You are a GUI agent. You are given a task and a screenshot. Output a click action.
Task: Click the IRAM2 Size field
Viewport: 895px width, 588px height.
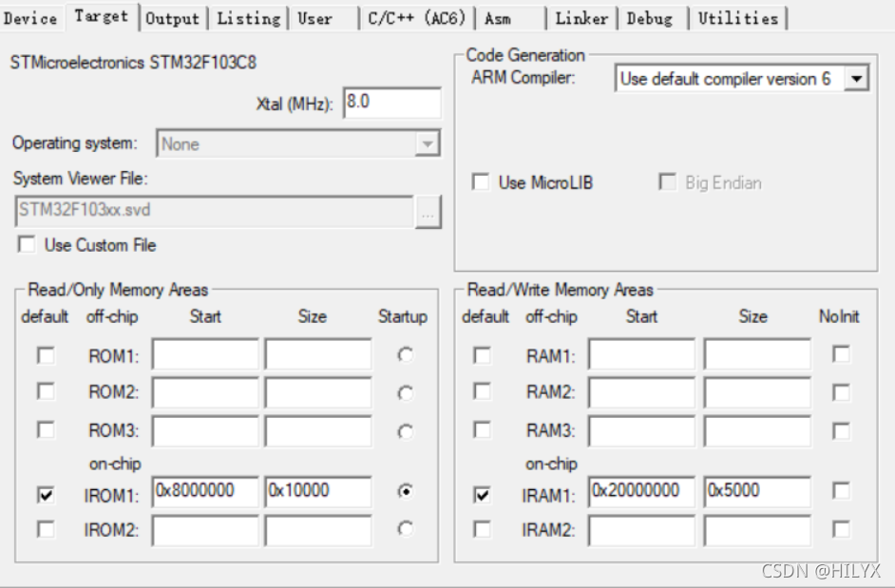click(x=757, y=530)
